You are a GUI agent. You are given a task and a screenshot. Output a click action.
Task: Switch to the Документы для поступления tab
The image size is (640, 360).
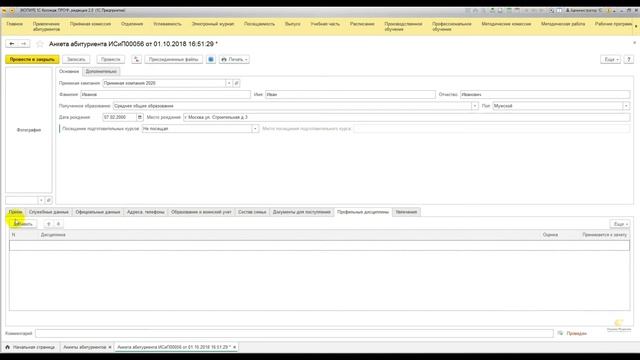pyautogui.click(x=302, y=212)
